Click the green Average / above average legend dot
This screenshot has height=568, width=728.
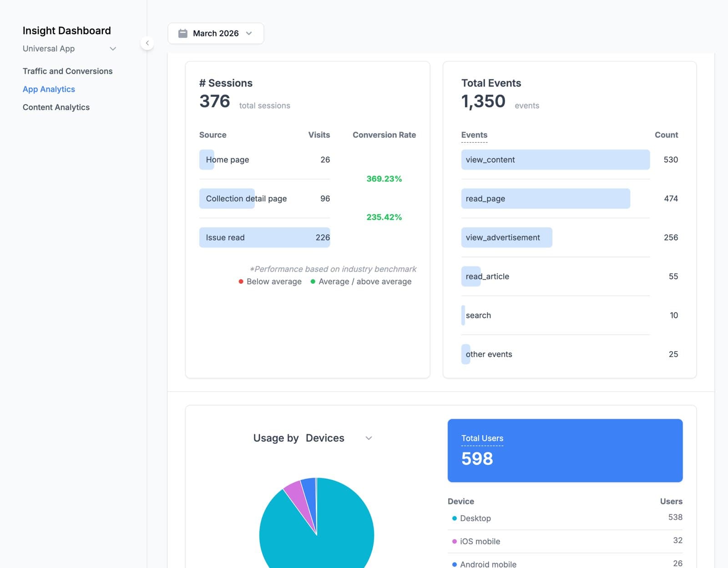coord(313,281)
